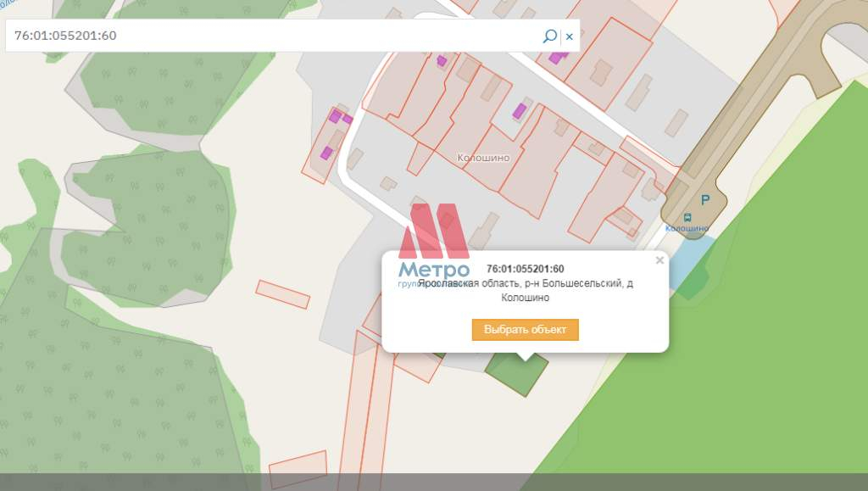Click the magnifier search icon
The height and width of the screenshot is (491, 868).
point(549,36)
